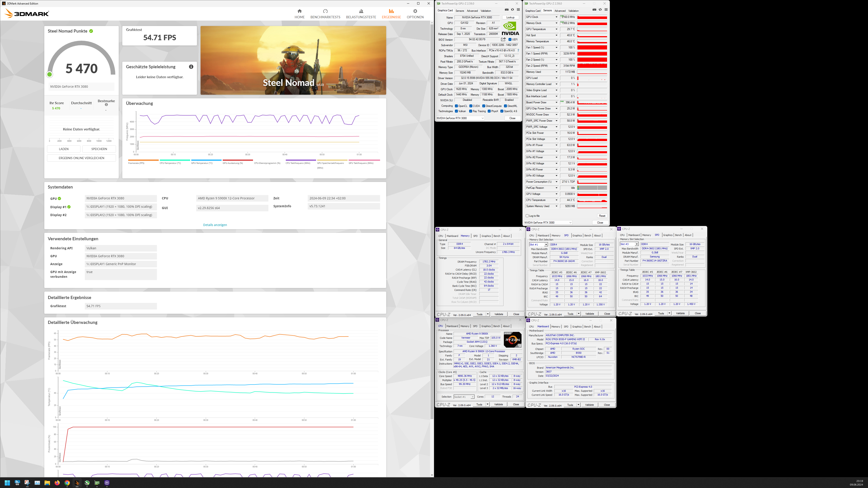Open GPU selector dropdown in GPU-Z Graphics Card window
The width and height of the screenshot is (868, 488).
tap(460, 118)
